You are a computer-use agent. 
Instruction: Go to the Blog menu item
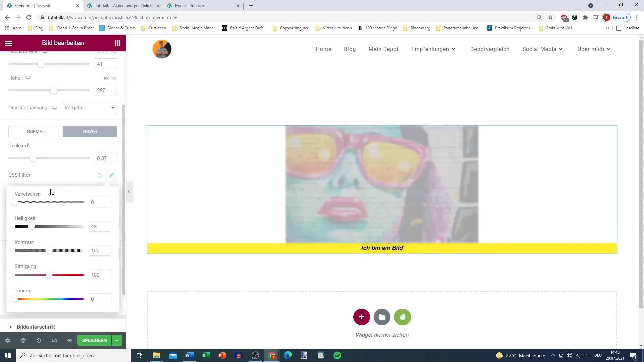[350, 49]
